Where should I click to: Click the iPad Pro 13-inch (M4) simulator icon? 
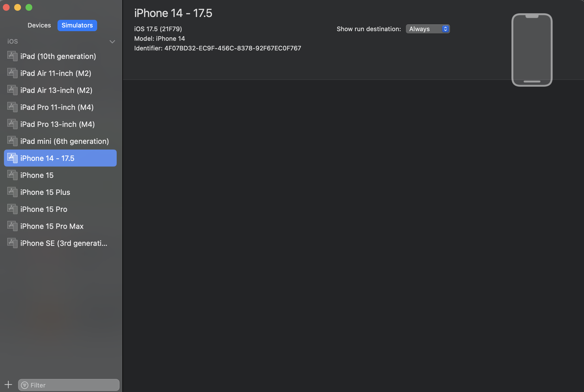12,124
